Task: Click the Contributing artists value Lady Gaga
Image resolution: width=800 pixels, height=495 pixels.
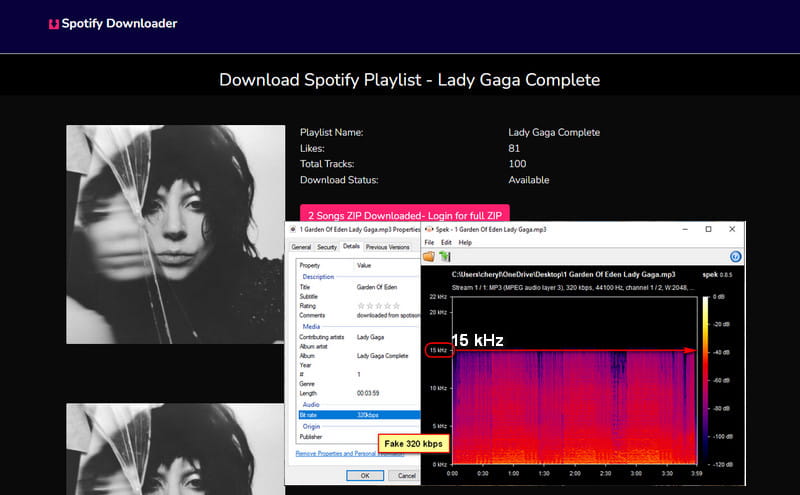Action: [x=370, y=337]
